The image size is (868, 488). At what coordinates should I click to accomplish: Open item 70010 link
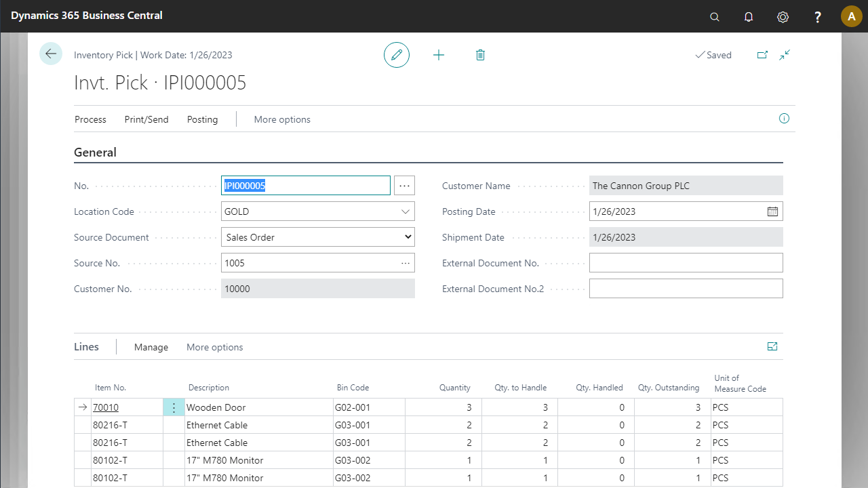(x=105, y=407)
